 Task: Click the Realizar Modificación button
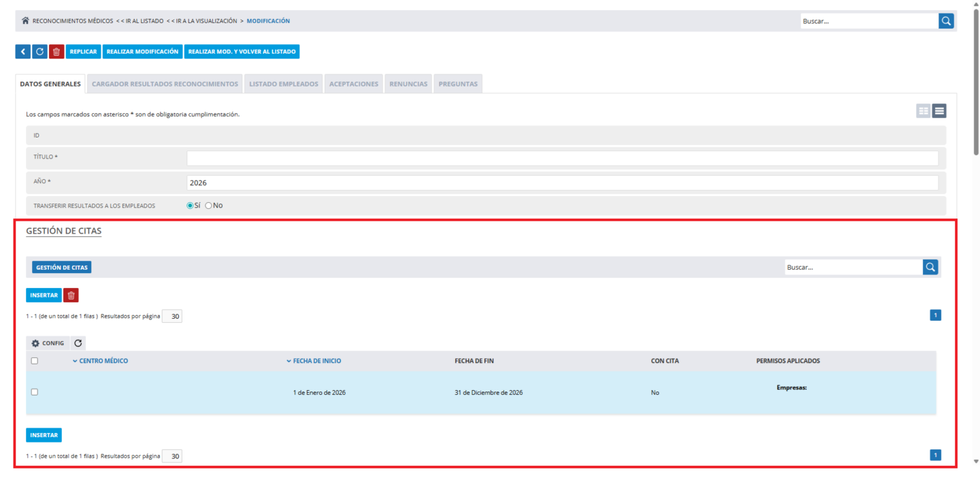[142, 52]
